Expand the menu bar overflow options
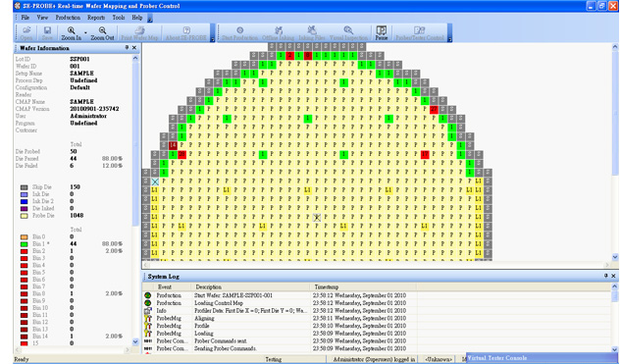Image resolution: width=621 pixels, height=364 pixels. [150, 19]
